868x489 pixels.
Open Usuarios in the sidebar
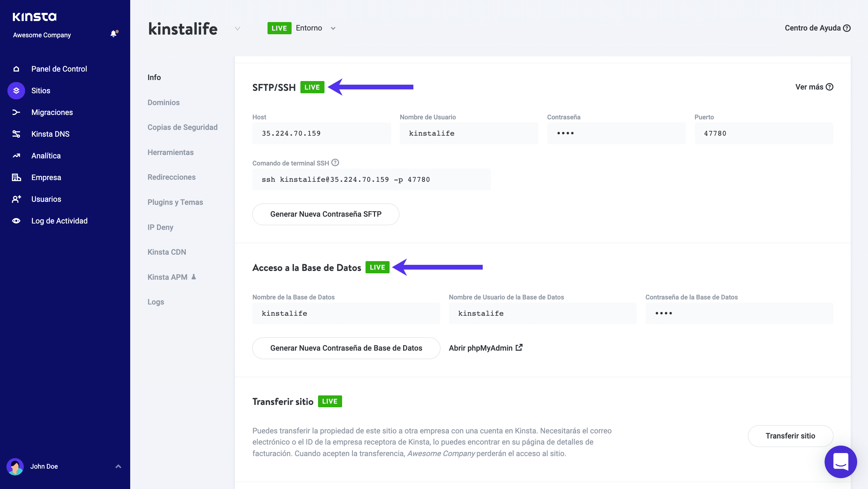[46, 199]
